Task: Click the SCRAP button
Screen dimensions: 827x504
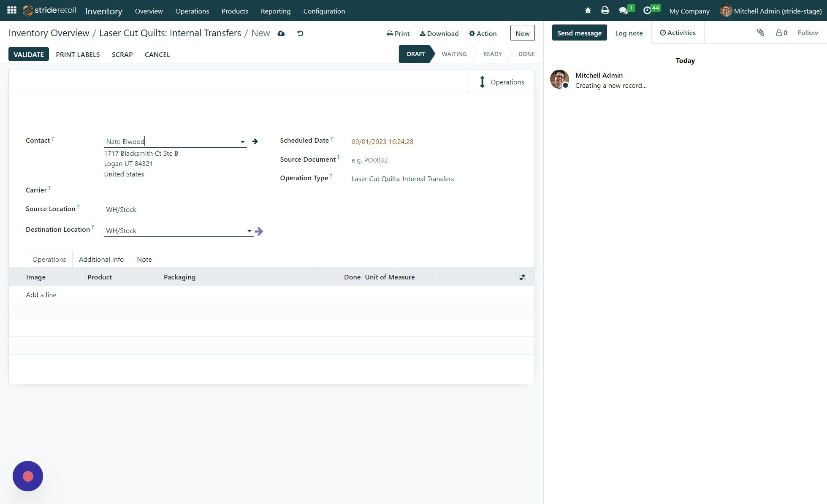Action: pos(122,54)
